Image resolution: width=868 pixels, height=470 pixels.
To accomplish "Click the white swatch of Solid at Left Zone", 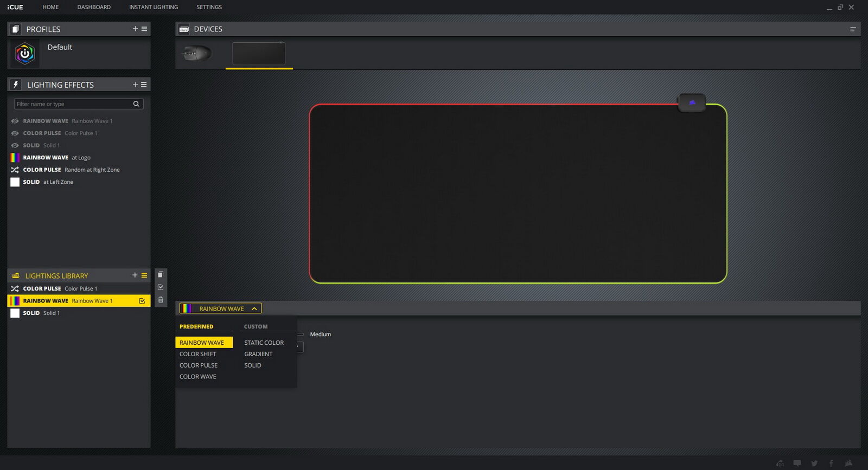I will pos(15,182).
